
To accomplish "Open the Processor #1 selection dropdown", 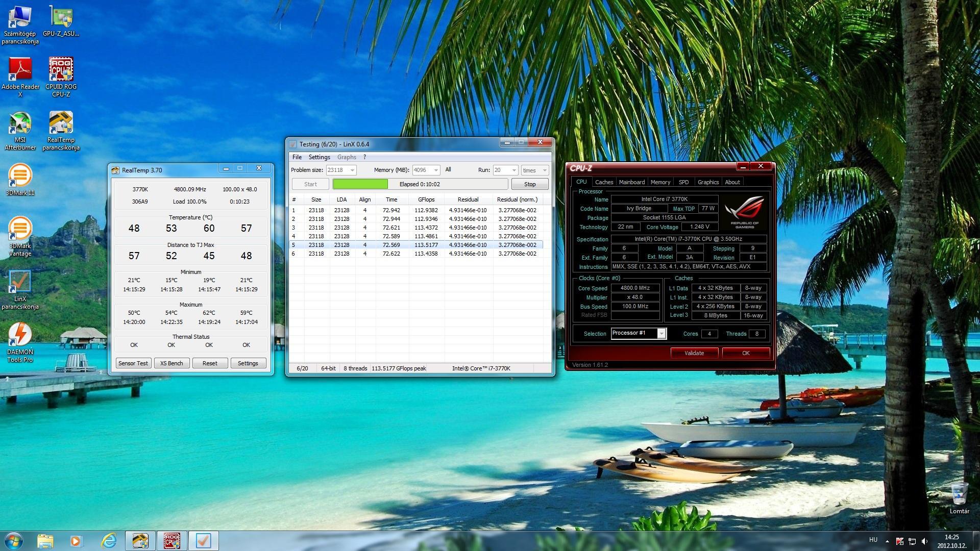I will (x=661, y=334).
